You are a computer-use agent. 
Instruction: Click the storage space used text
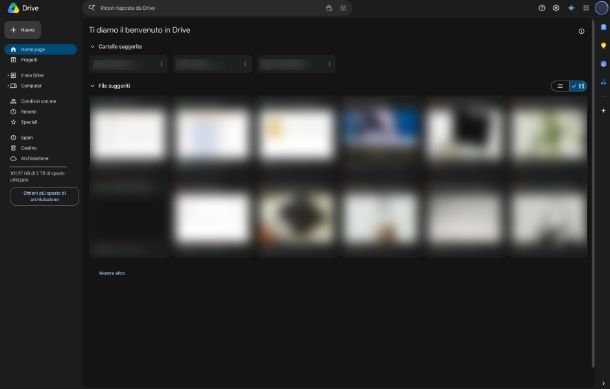(x=37, y=177)
